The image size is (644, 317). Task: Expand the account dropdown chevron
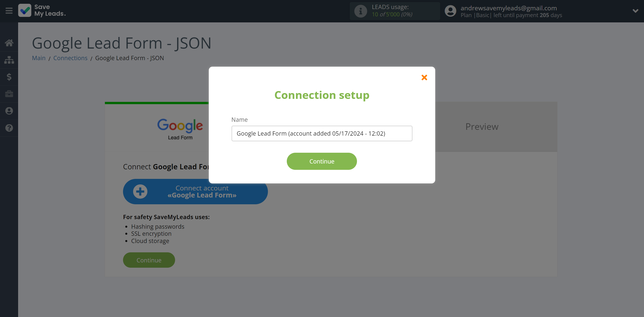(x=635, y=11)
